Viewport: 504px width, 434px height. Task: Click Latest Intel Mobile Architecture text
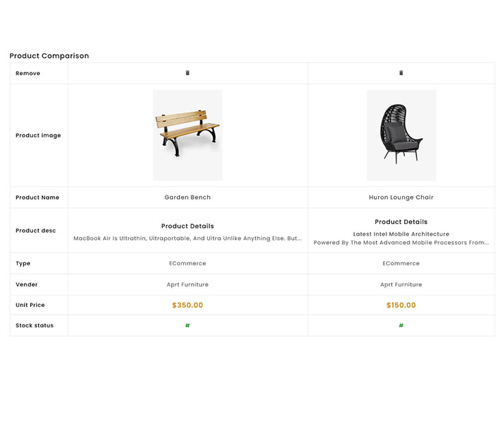401,234
